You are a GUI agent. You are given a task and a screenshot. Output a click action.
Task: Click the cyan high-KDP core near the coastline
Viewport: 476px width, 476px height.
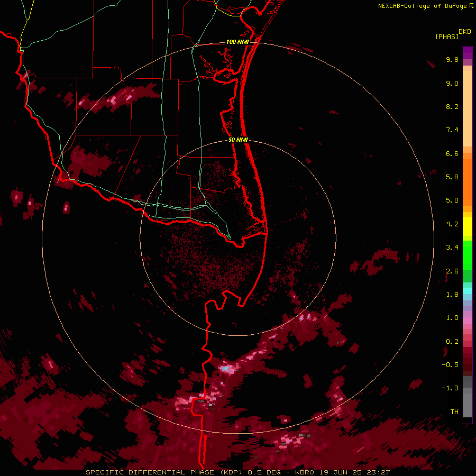pos(225,369)
